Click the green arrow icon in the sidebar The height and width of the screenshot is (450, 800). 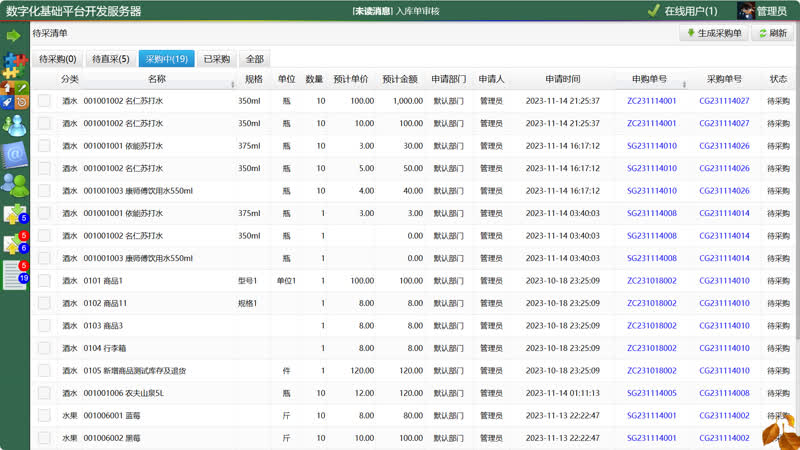(x=14, y=36)
